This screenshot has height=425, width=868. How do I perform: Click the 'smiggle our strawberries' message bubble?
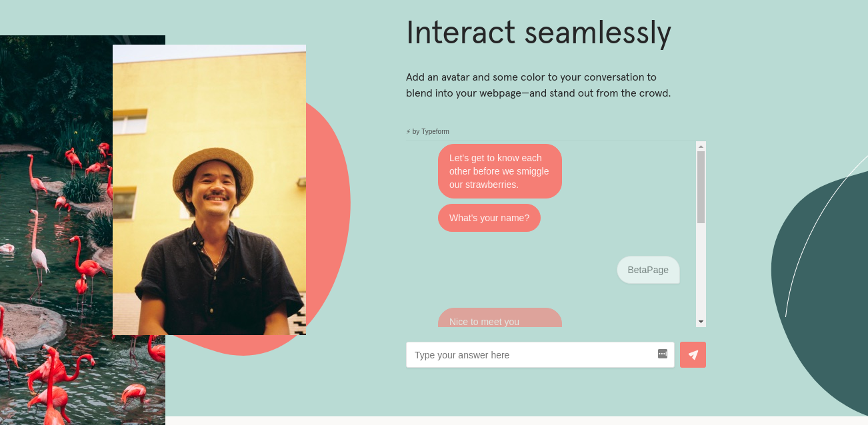[499, 171]
